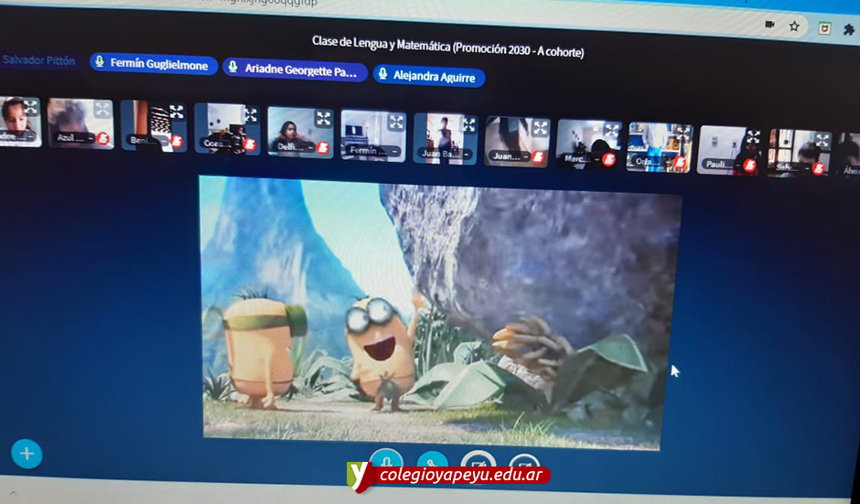Click Salvador Pittón talking indicator
This screenshot has height=504, width=860.
[x=38, y=60]
